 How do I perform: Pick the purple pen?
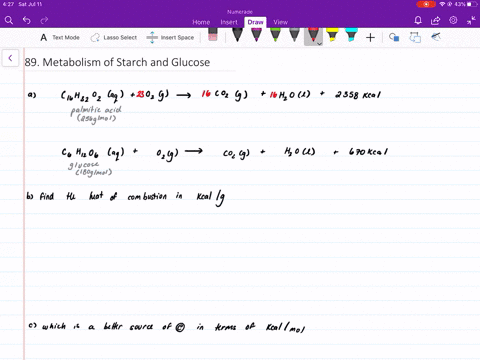256,35
